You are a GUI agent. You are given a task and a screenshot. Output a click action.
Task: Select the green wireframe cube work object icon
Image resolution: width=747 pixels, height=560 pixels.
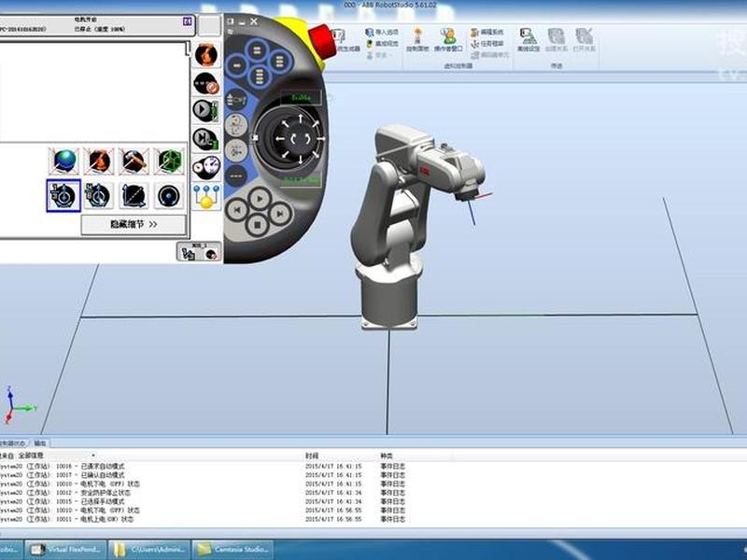169,161
